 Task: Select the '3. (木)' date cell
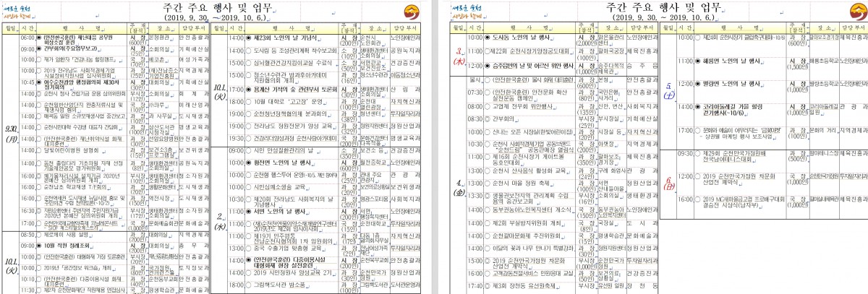pos(457,55)
